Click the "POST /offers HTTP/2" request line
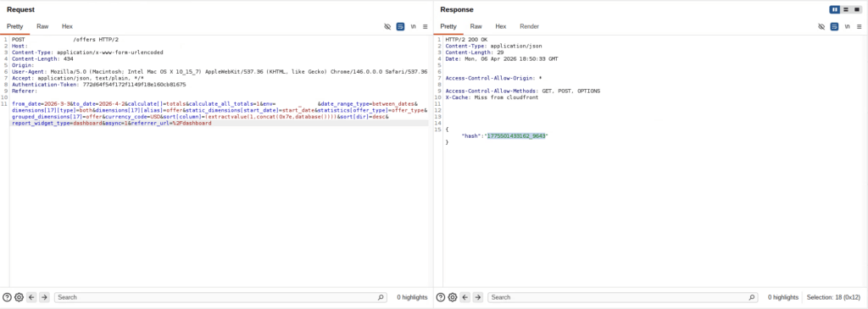The image size is (868, 309). [65, 40]
